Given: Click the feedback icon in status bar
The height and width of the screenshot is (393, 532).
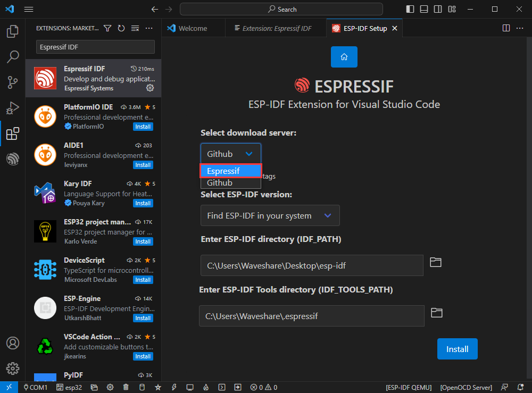Looking at the screenshot, I should click(x=504, y=387).
